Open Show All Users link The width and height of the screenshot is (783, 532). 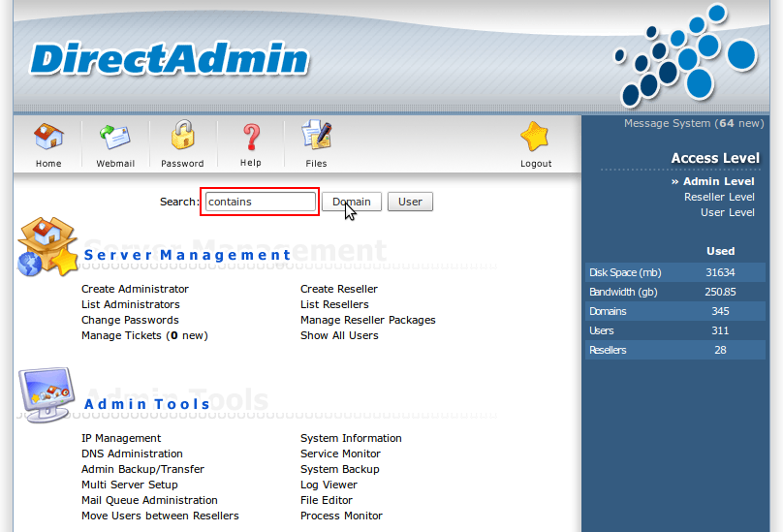pos(339,335)
